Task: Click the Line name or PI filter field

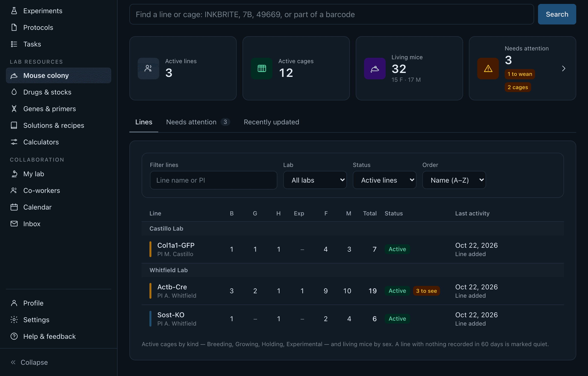Action: (x=214, y=180)
